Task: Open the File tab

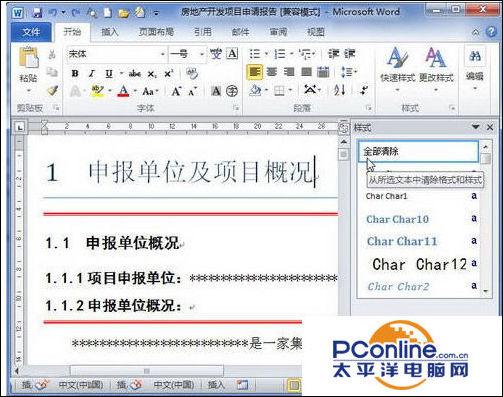Action: tap(31, 32)
